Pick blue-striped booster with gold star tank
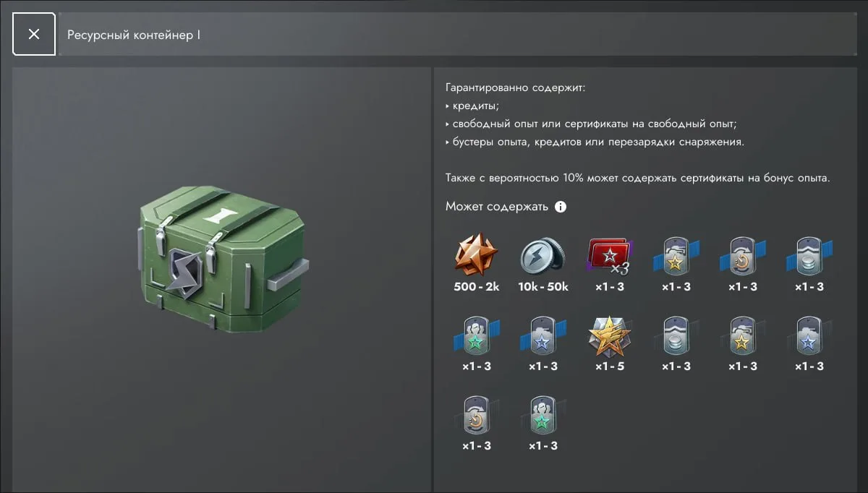This screenshot has width=868, height=493. [676, 255]
